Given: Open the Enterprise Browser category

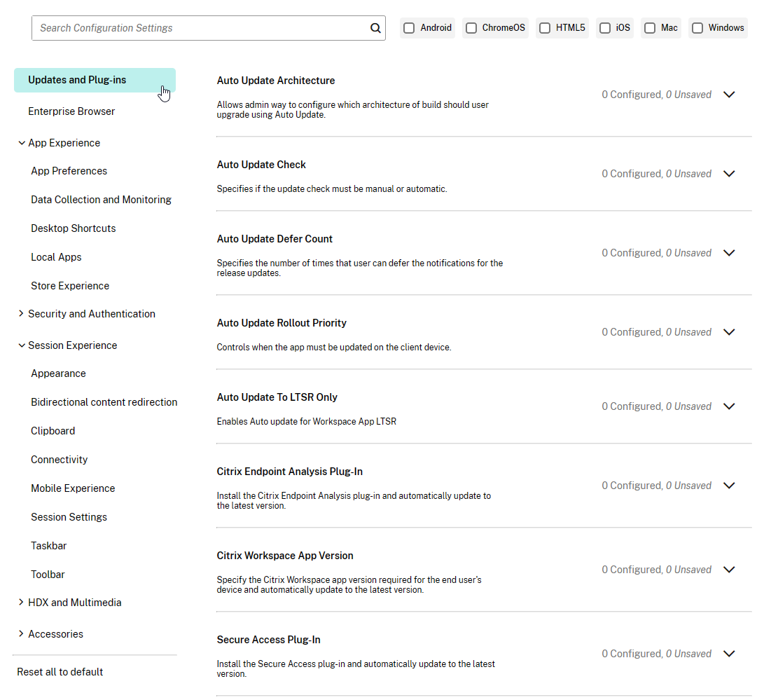Looking at the screenshot, I should coord(71,111).
